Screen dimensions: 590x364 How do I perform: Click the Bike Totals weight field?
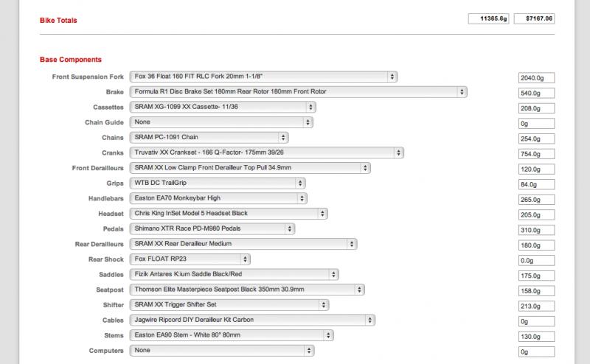click(x=489, y=18)
